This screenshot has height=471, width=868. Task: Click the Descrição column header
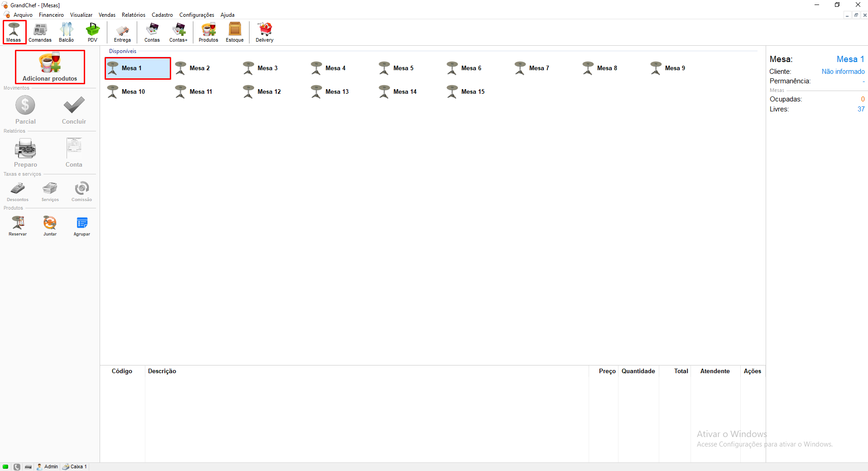point(162,371)
